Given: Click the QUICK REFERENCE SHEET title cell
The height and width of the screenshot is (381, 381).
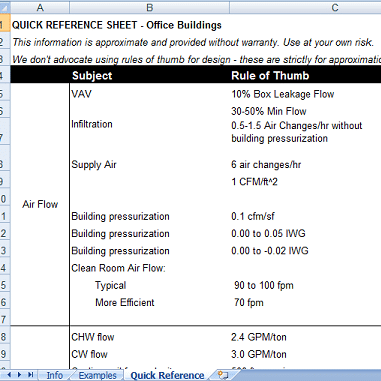Looking at the screenshot, I should (x=117, y=25).
